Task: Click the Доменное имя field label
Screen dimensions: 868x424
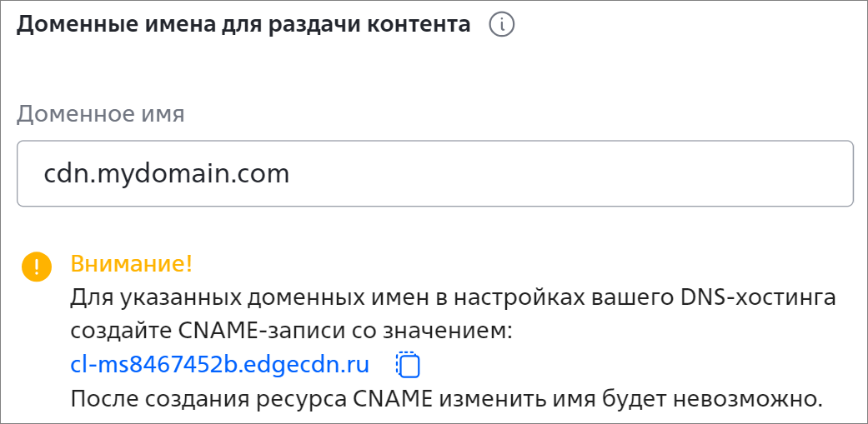Action: point(100,114)
